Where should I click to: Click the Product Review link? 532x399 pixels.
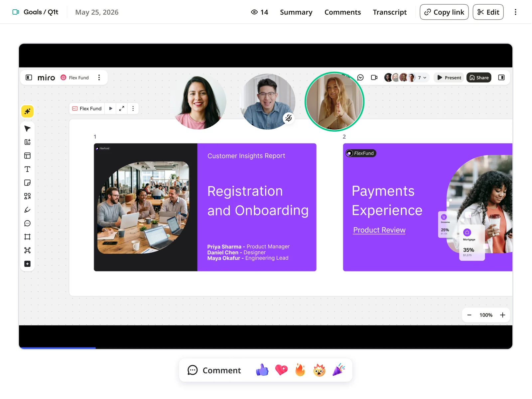coord(379,230)
